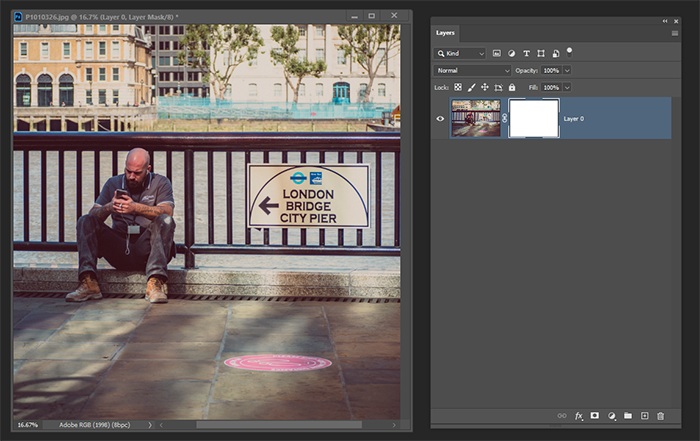Create new fill or adjustment layer
Image resolution: width=700 pixels, height=441 pixels.
click(612, 416)
